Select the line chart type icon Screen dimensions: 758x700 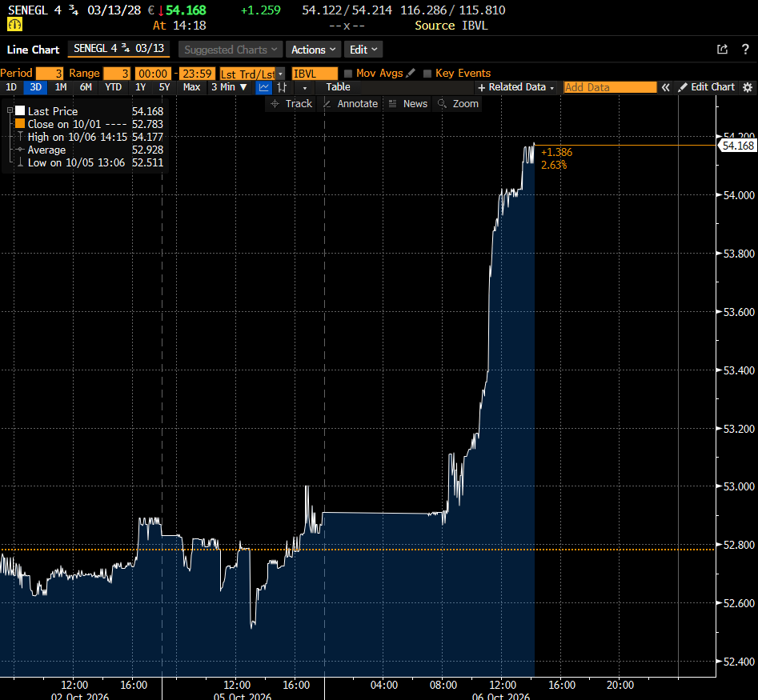click(264, 87)
